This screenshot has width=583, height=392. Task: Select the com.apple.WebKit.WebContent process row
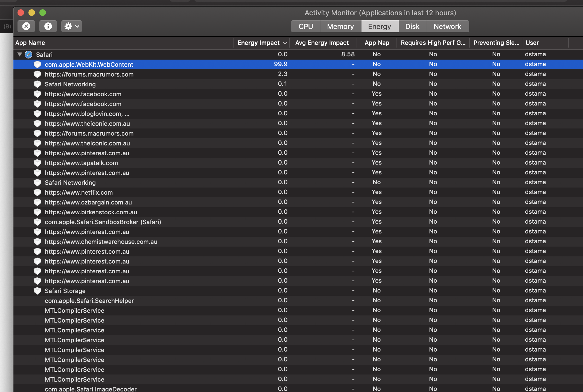tap(298, 64)
